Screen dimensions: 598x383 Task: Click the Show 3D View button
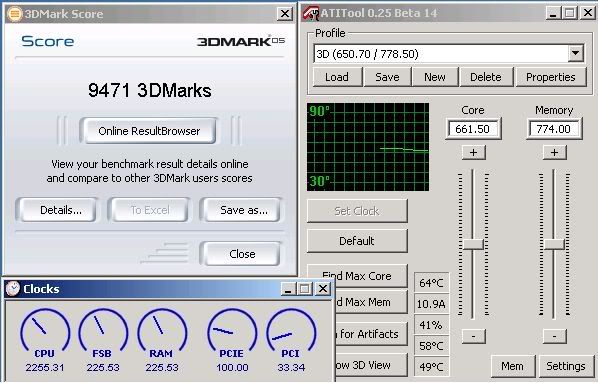click(371, 365)
